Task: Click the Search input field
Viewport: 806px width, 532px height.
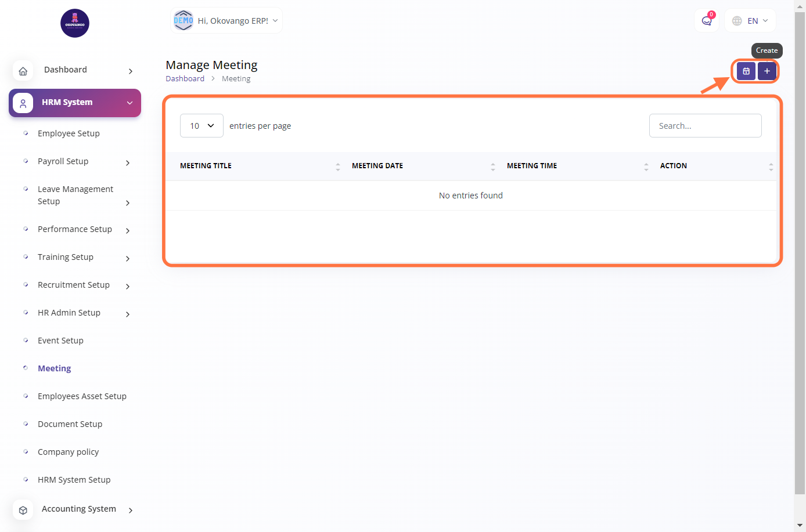Action: [705, 126]
